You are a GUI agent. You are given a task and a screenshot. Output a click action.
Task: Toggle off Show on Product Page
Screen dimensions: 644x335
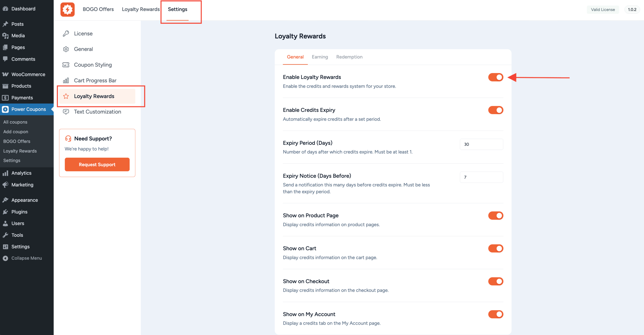tap(496, 215)
